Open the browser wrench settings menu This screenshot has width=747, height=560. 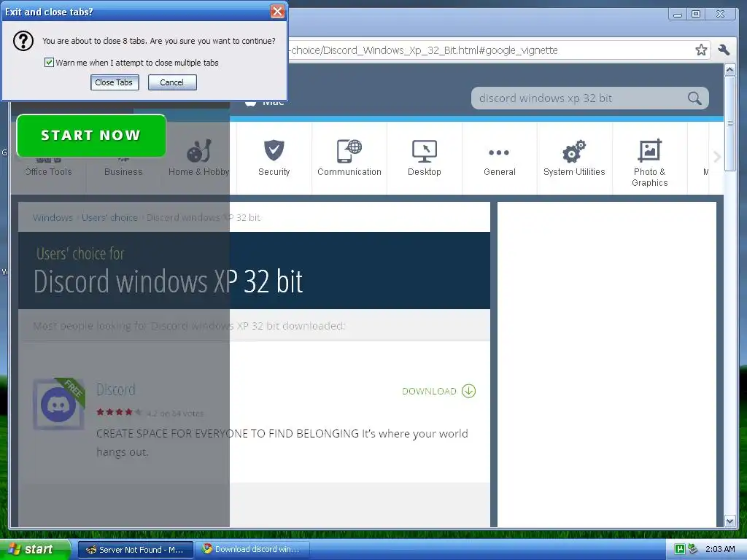pos(724,50)
